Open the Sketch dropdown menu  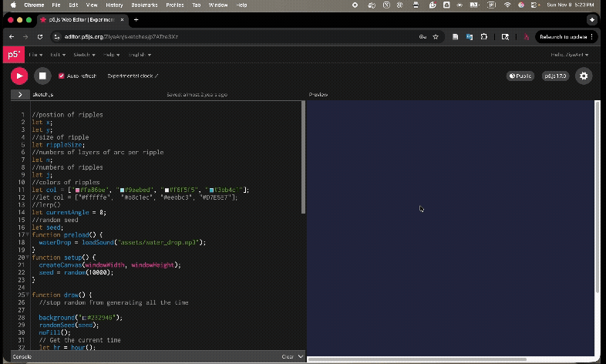click(83, 55)
